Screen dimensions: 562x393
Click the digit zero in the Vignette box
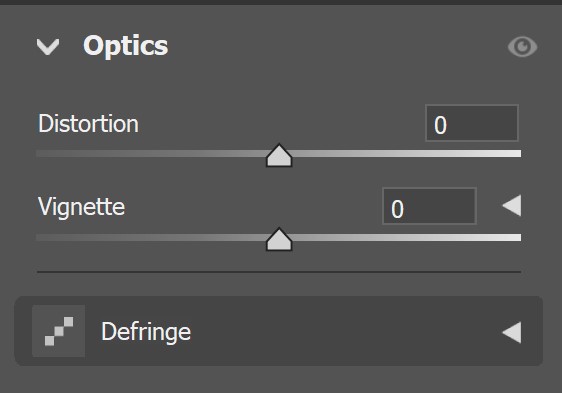tap(397, 209)
